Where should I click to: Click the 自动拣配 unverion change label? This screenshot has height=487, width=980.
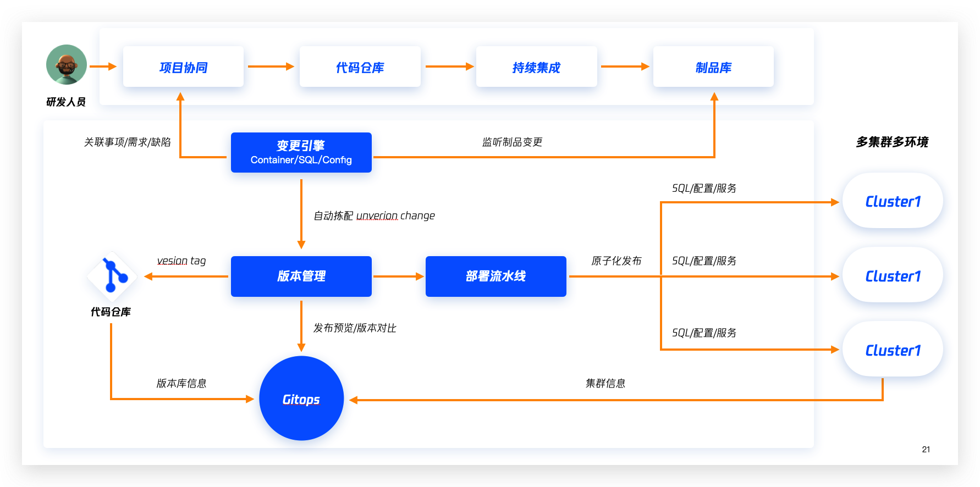pos(374,215)
